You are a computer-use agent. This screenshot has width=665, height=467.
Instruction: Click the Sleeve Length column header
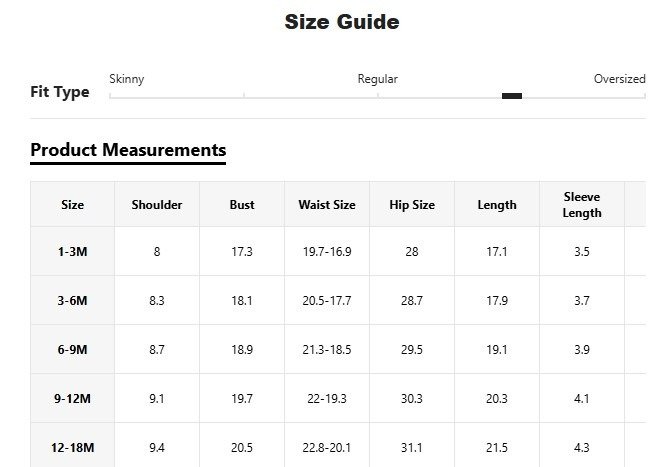click(582, 205)
